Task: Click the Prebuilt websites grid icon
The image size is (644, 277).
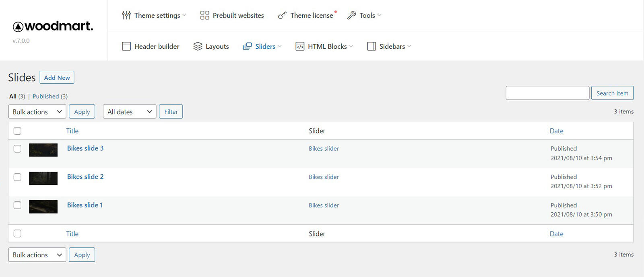Action: [x=204, y=15]
